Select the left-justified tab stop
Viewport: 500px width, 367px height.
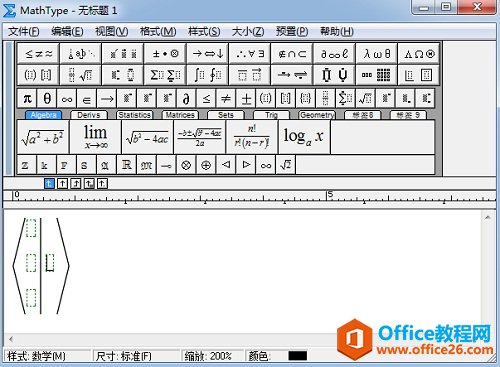(49, 183)
